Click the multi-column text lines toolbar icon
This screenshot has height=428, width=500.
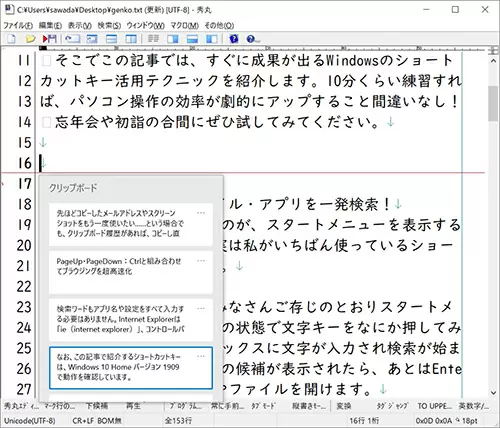(153, 39)
